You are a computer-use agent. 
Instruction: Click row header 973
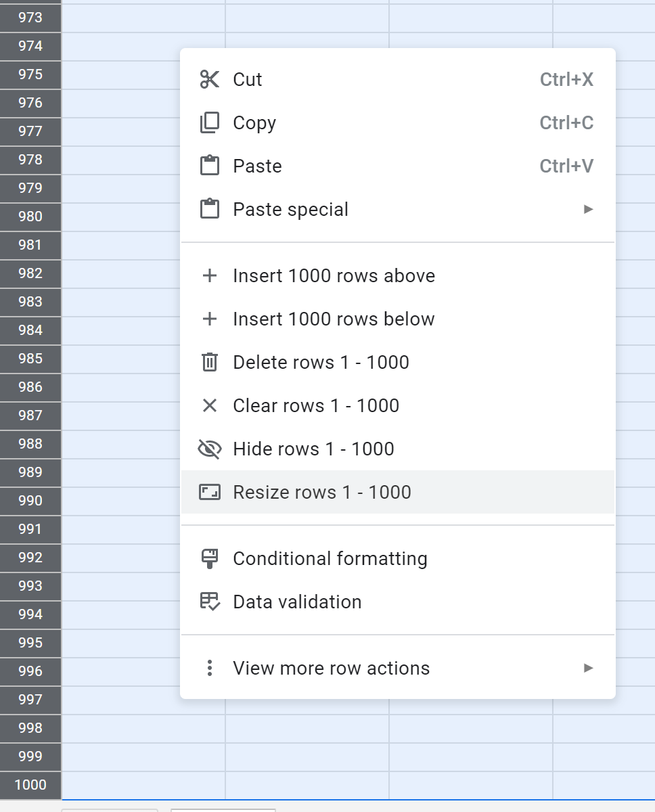tap(30, 18)
